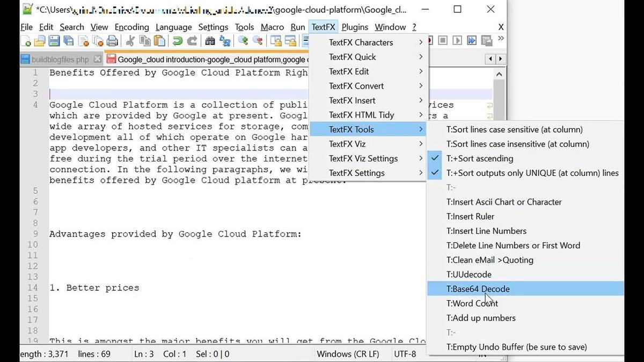Expand the TextFX Characters submenu

tap(361, 42)
